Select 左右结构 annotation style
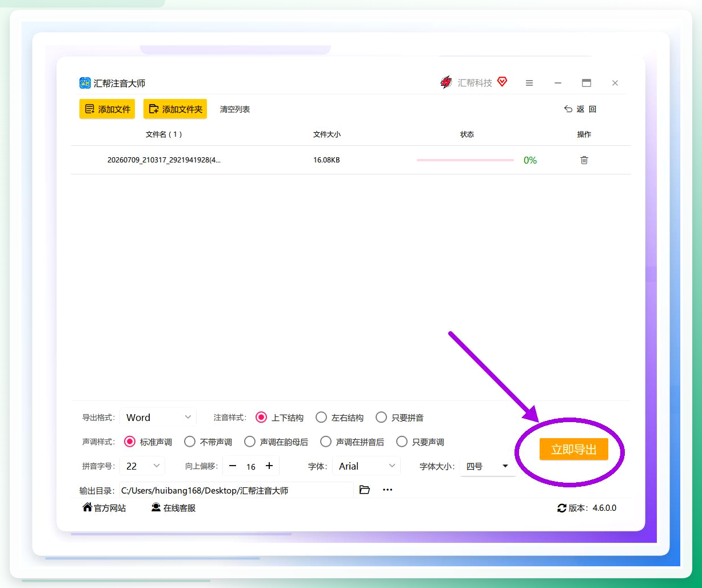This screenshot has width=702, height=588. [x=340, y=418]
